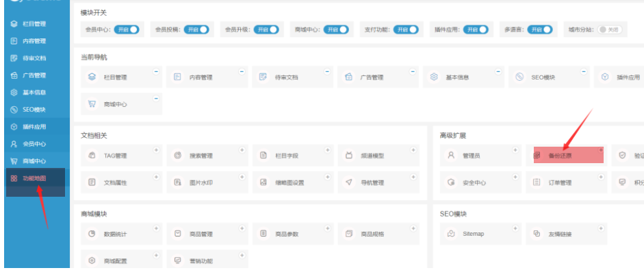The width and height of the screenshot is (644, 279).
Task: Click minus button on 待审文档 navigation card
Action: 327,71
